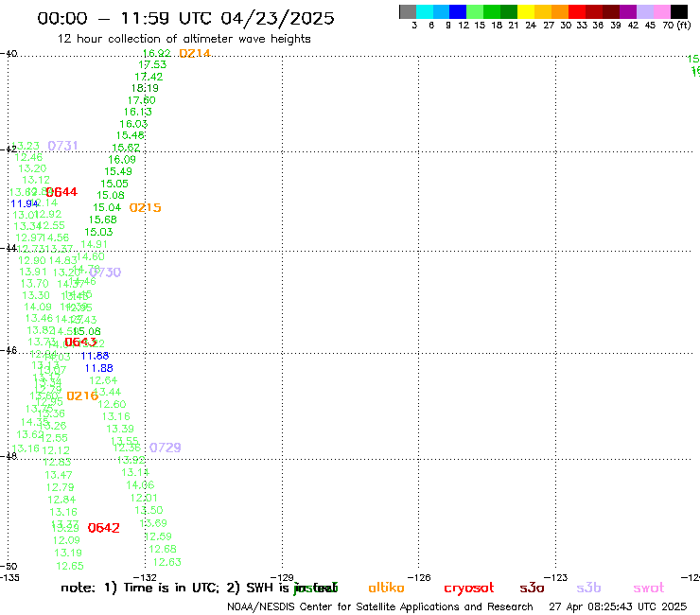Click the lavender 0729 time marker

click(166, 448)
